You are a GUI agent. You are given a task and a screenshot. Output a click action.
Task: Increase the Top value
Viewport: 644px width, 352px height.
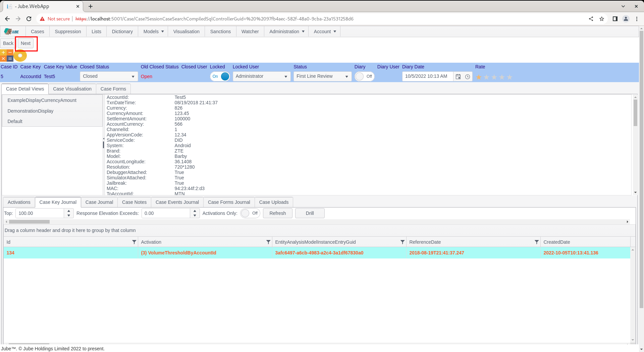point(69,211)
